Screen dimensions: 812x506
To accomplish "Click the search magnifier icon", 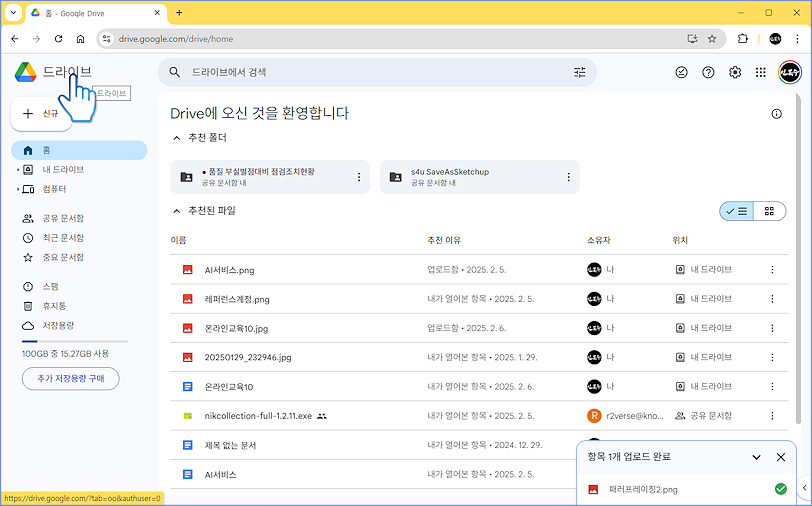I will pos(175,73).
